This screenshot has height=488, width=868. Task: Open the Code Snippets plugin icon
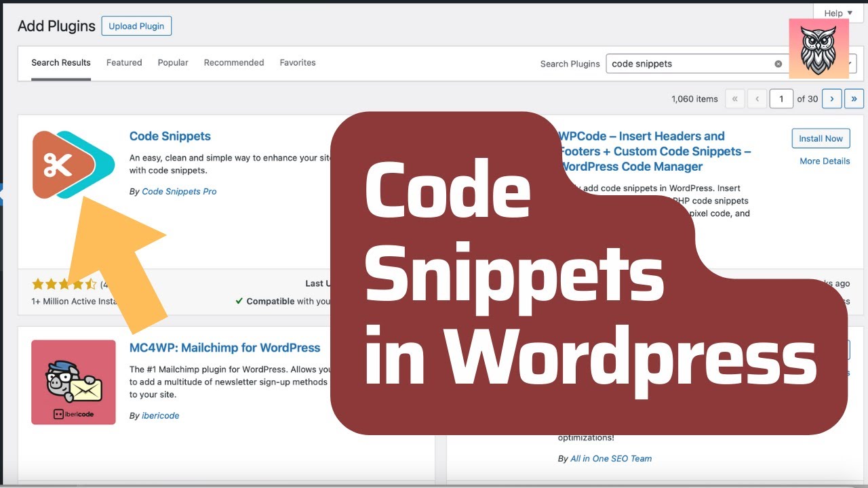tap(73, 165)
